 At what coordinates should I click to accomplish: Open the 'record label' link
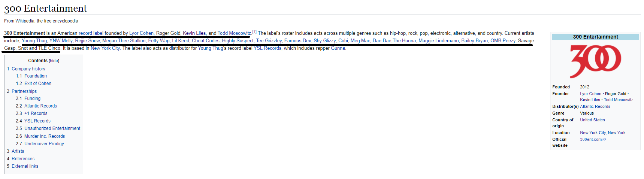[x=91, y=33]
